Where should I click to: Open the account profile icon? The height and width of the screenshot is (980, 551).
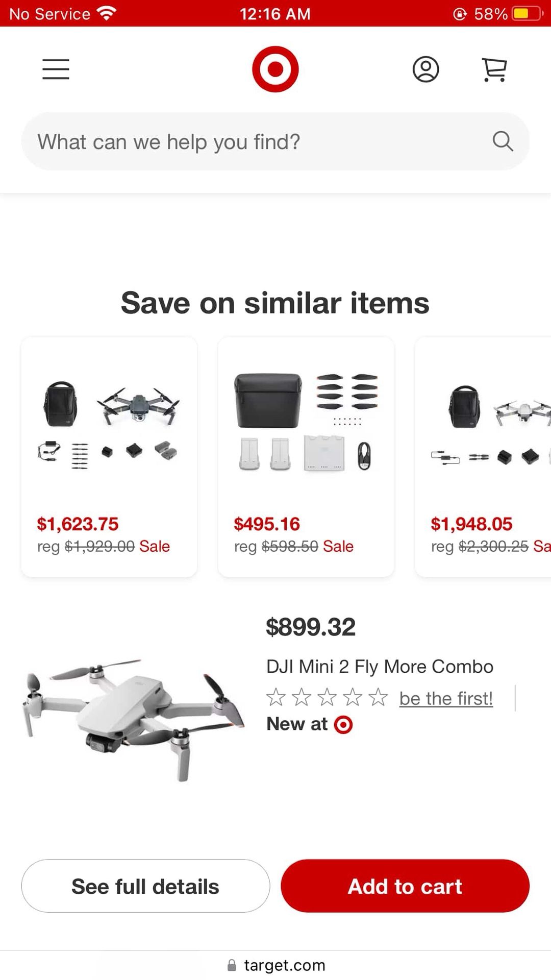click(x=426, y=69)
